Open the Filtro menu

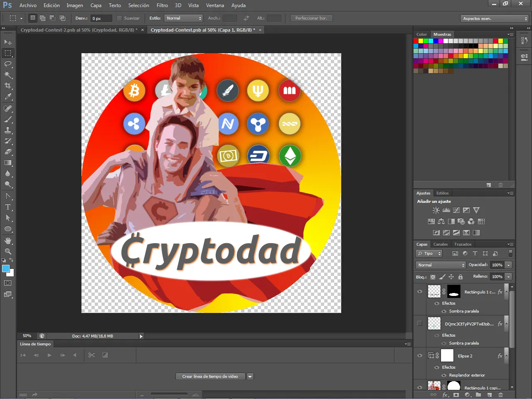point(162,5)
